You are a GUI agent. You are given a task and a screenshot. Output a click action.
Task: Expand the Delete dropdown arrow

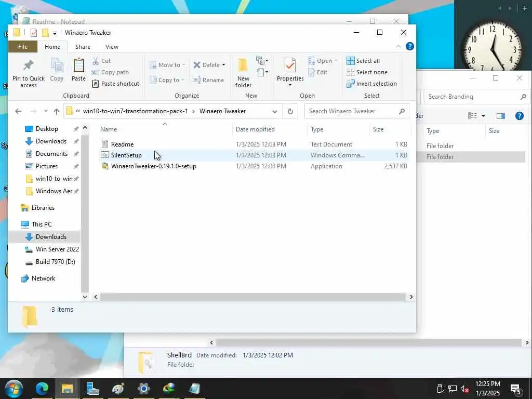[223, 65]
